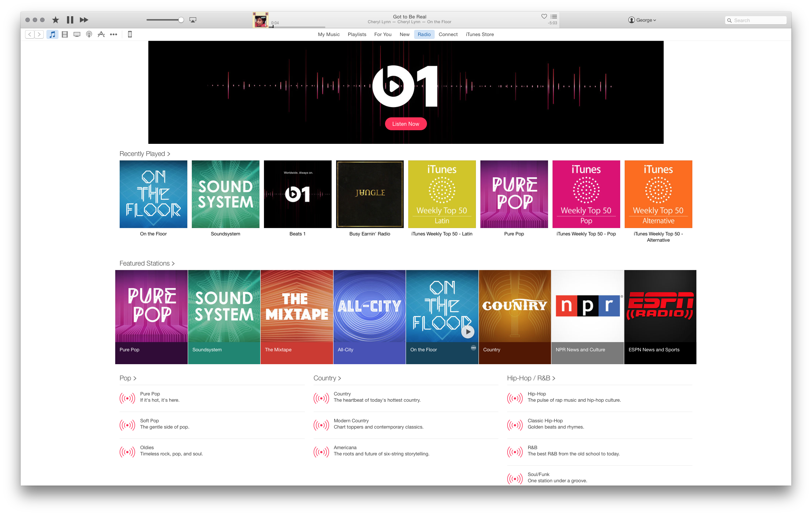Play the featured On the Floor station
This screenshot has width=812, height=515.
[x=467, y=331]
